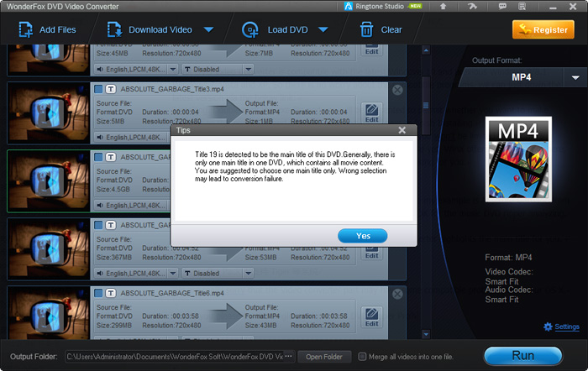Click the ABSOLUTE_GARBAGE_Title3.mp4 filename
Viewport: 588px width, 371px height.
172,89
